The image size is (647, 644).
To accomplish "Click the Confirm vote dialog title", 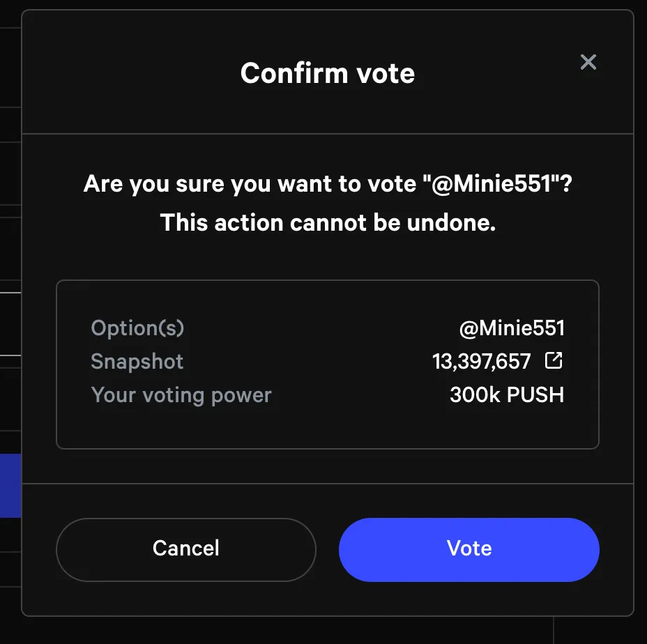I will tap(327, 72).
